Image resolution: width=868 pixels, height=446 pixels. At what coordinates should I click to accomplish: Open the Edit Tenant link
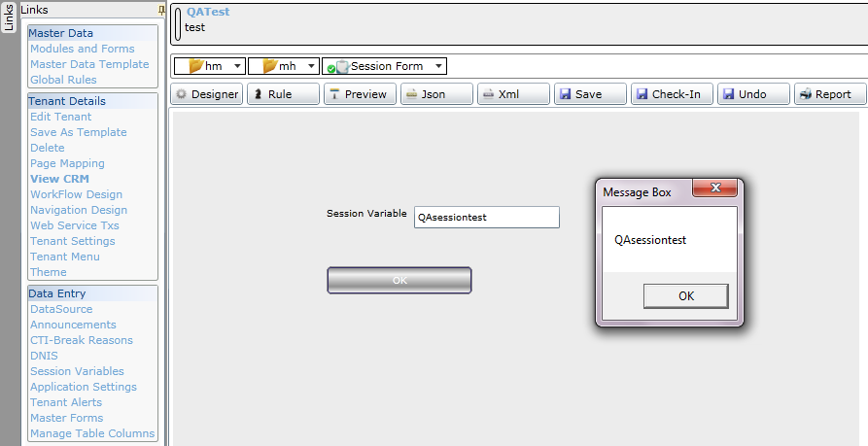coord(61,117)
